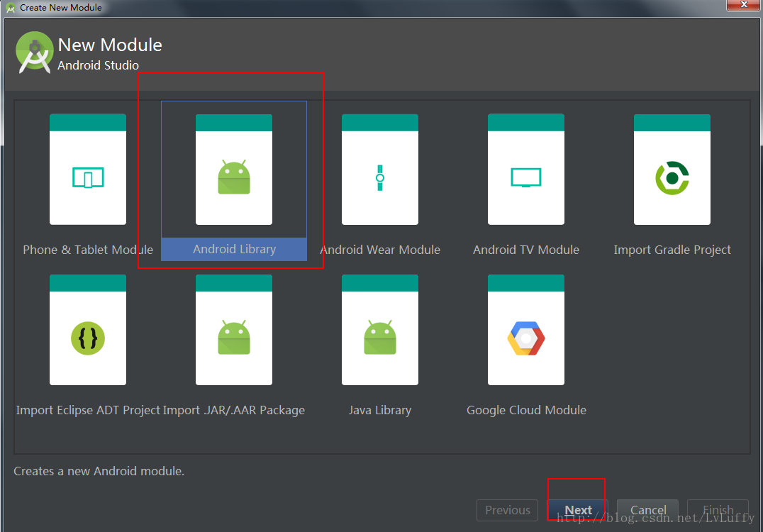This screenshot has width=763, height=532.
Task: Choose the Android Library module icon
Action: pyautogui.click(x=234, y=170)
